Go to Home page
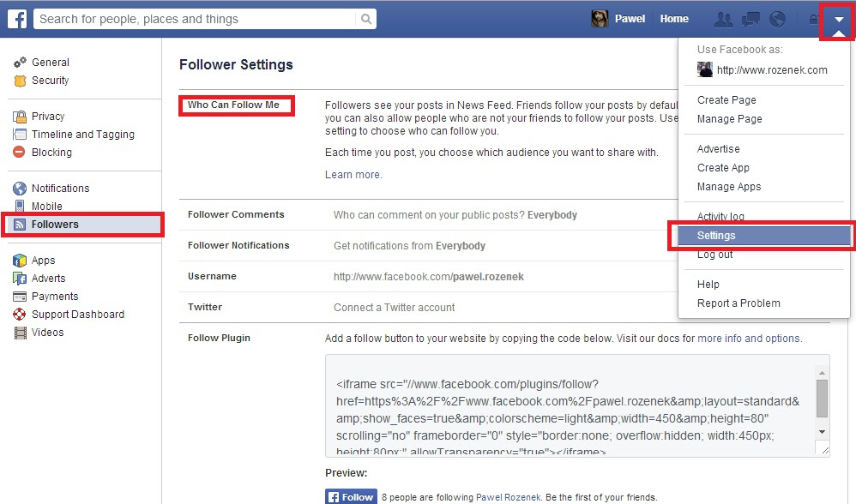The width and height of the screenshot is (856, 504). (674, 19)
